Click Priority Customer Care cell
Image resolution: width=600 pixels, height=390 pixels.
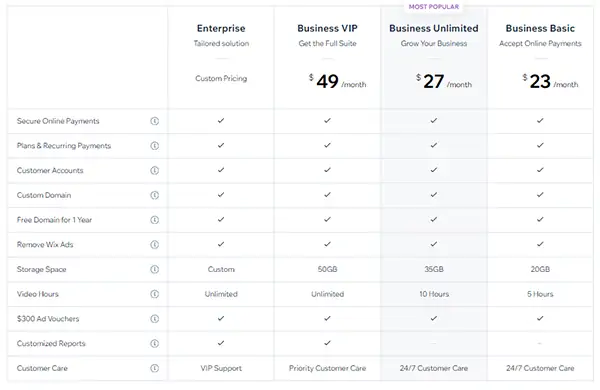click(x=328, y=368)
